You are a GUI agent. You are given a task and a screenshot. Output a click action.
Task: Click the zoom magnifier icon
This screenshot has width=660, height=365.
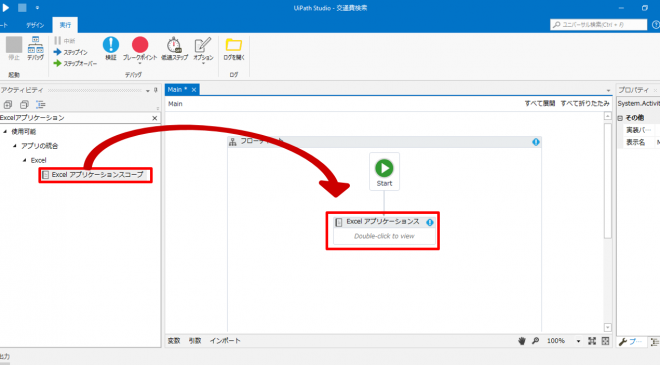[x=535, y=341]
